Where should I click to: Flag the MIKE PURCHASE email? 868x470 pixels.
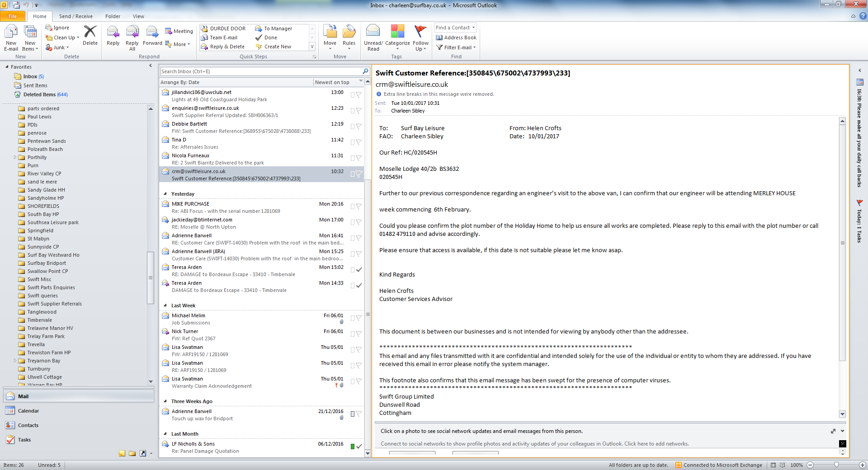(359, 206)
